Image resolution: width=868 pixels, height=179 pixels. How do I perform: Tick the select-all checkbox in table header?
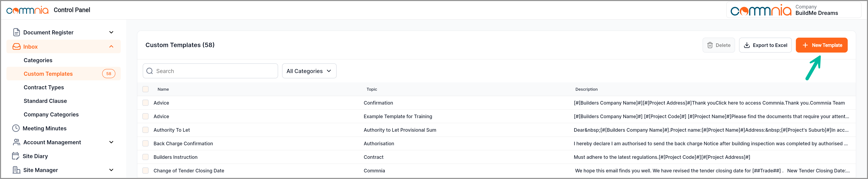click(x=146, y=89)
